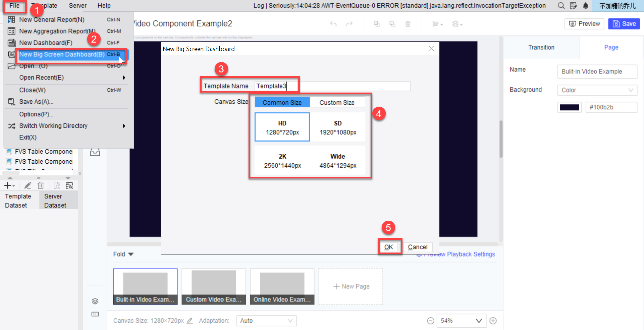644x330 pixels.
Task: Select the Common Size option
Action: click(x=282, y=102)
